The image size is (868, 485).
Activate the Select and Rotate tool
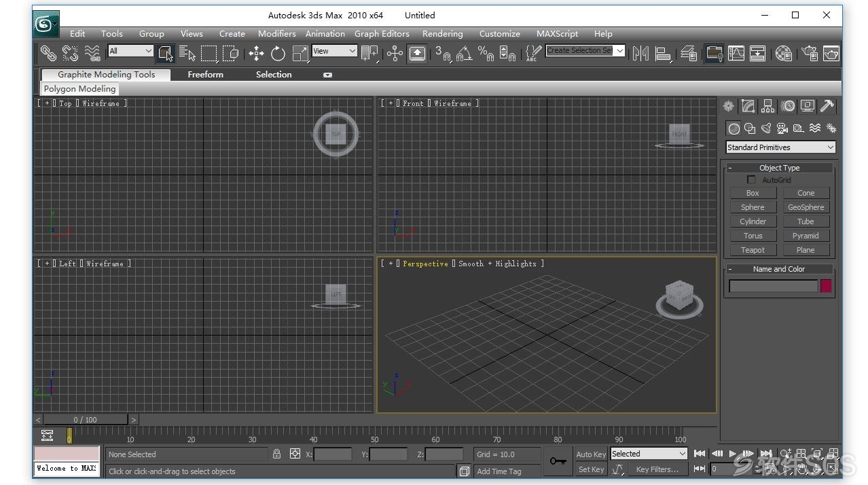click(x=278, y=53)
